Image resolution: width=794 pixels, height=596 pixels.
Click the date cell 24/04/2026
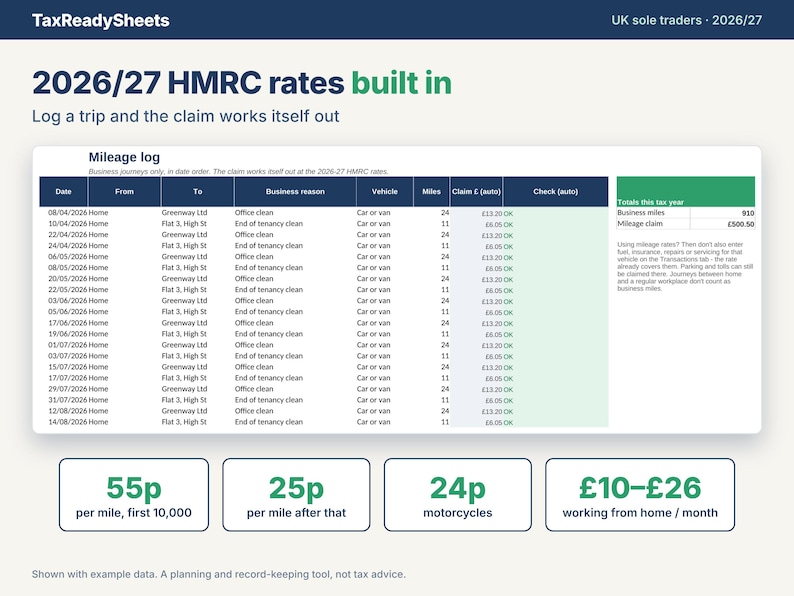click(67, 246)
